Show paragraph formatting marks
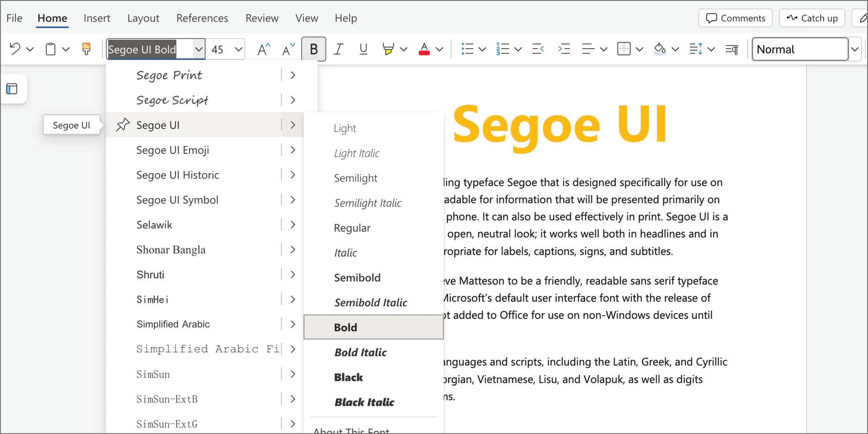The image size is (868, 434). point(731,49)
